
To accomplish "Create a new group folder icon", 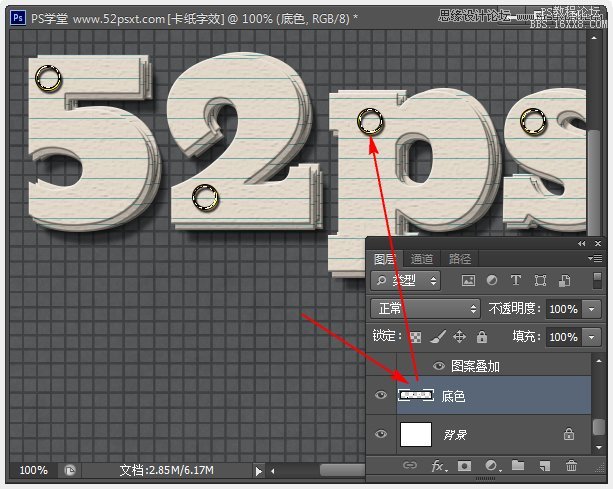I will coord(518,465).
